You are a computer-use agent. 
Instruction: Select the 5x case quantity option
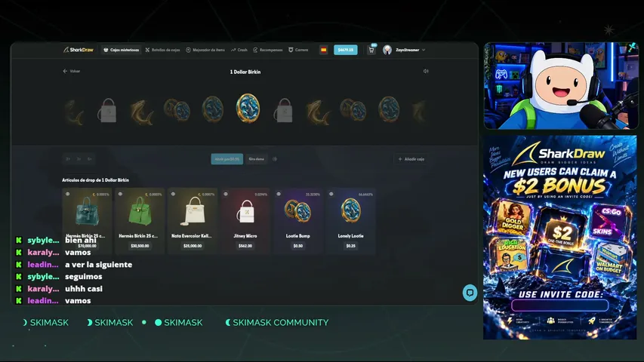tap(90, 159)
